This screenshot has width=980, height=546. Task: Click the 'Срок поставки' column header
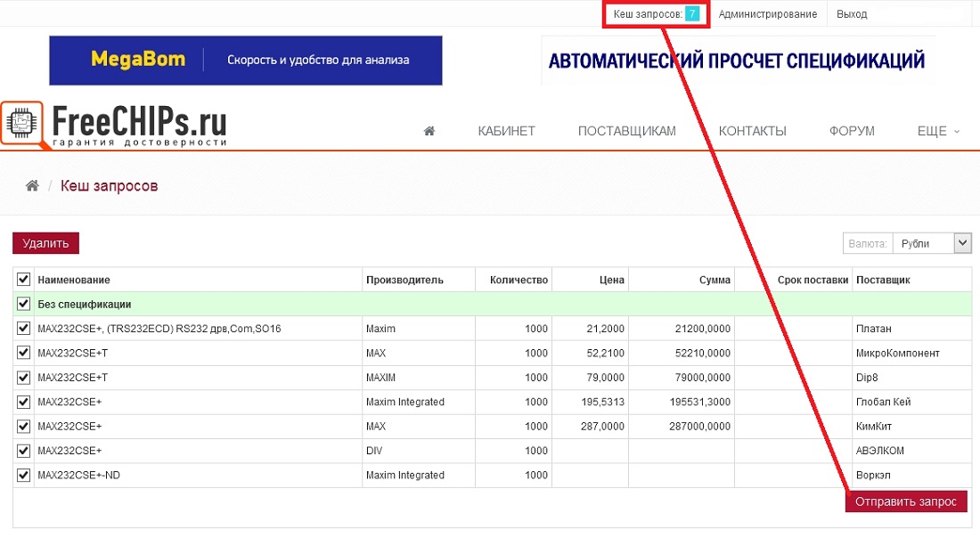813,280
